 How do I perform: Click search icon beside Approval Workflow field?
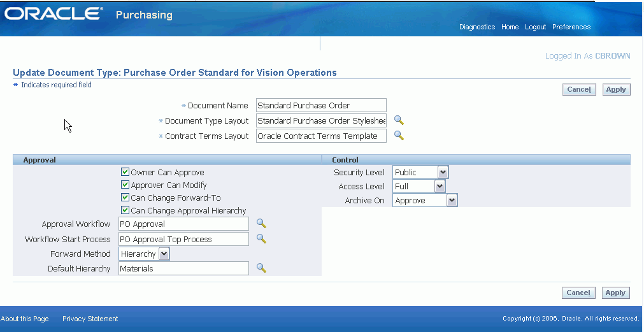[x=261, y=224]
